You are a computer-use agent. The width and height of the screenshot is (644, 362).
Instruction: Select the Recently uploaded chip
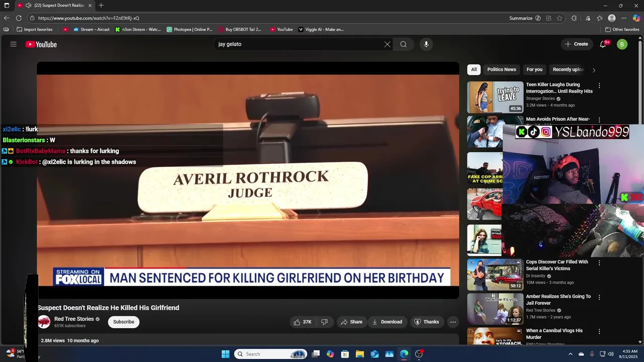[568, 69]
